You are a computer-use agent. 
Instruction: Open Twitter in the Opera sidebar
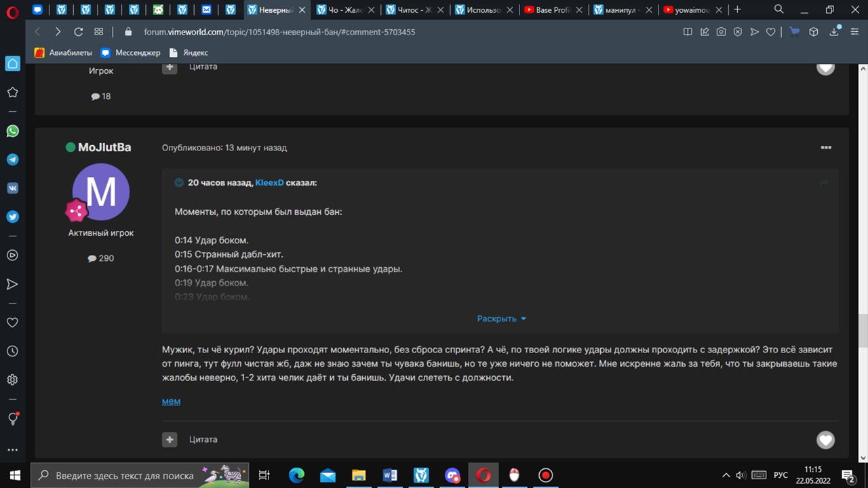(x=12, y=217)
